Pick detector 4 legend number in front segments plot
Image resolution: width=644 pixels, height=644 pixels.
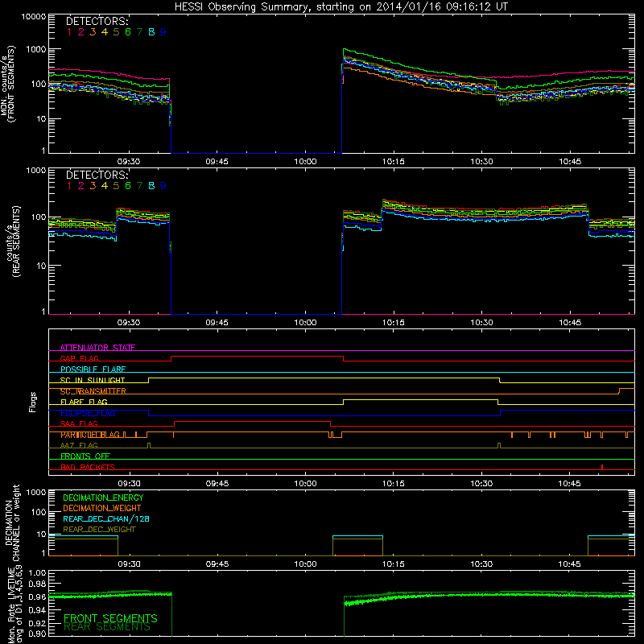click(105, 32)
